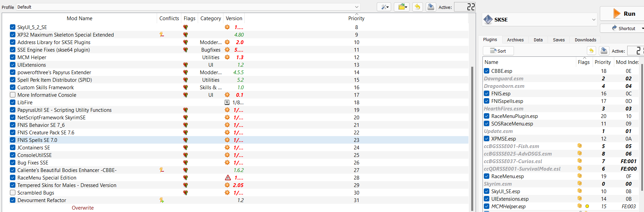
Task: Open the Data tab
Action: click(x=538, y=40)
